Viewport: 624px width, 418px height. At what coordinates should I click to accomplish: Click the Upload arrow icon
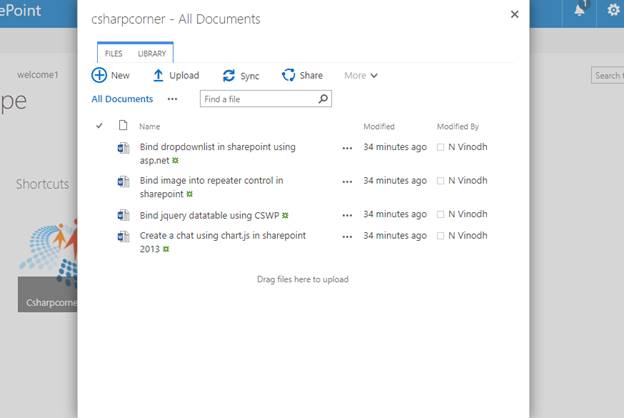(x=158, y=75)
